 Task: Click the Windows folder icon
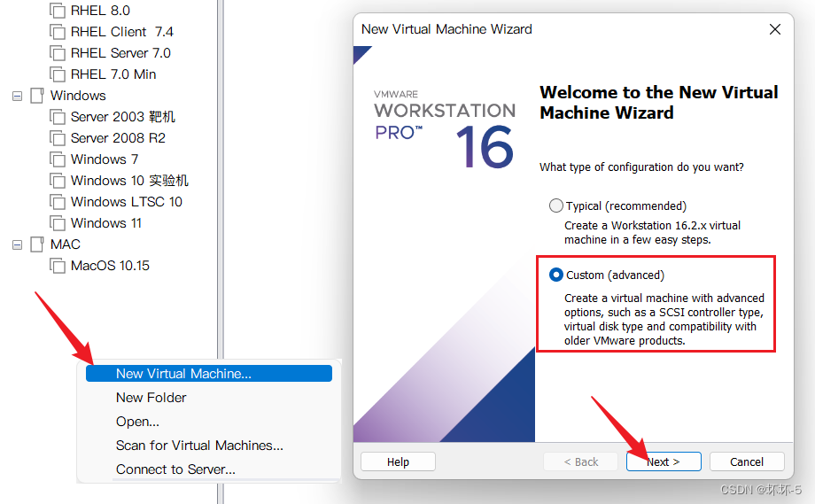pos(37,96)
